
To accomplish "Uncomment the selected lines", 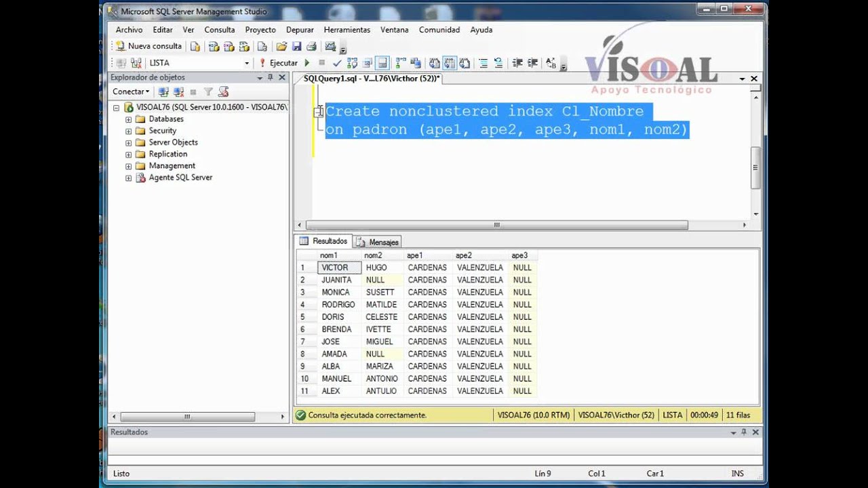I will point(498,63).
